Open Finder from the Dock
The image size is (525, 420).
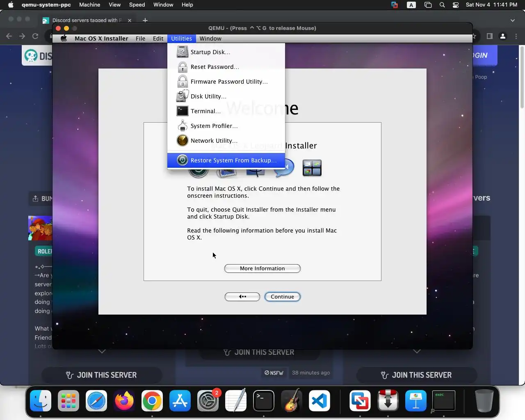point(41,400)
